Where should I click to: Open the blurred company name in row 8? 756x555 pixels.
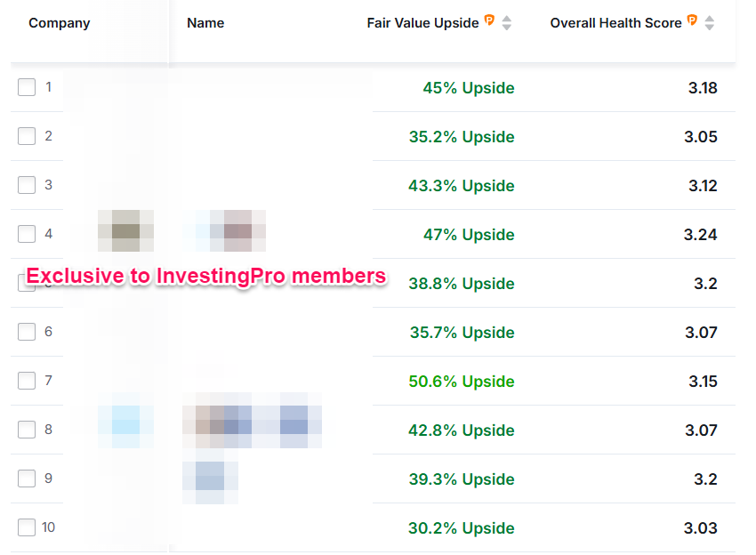point(253,420)
